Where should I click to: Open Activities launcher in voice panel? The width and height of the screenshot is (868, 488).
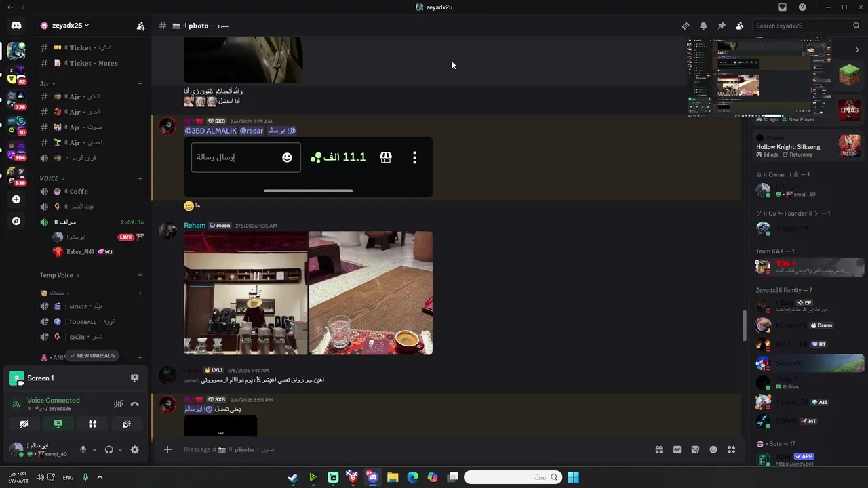click(x=92, y=424)
